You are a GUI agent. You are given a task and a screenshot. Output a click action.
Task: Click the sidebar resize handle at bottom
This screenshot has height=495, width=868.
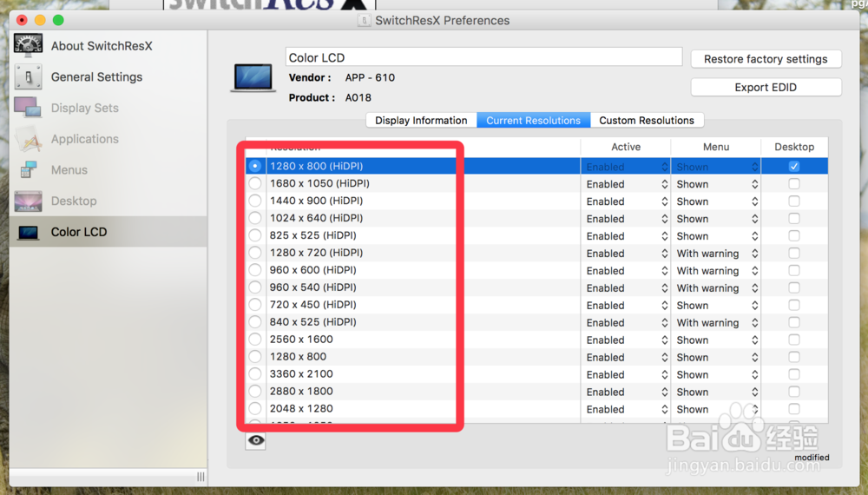201,477
